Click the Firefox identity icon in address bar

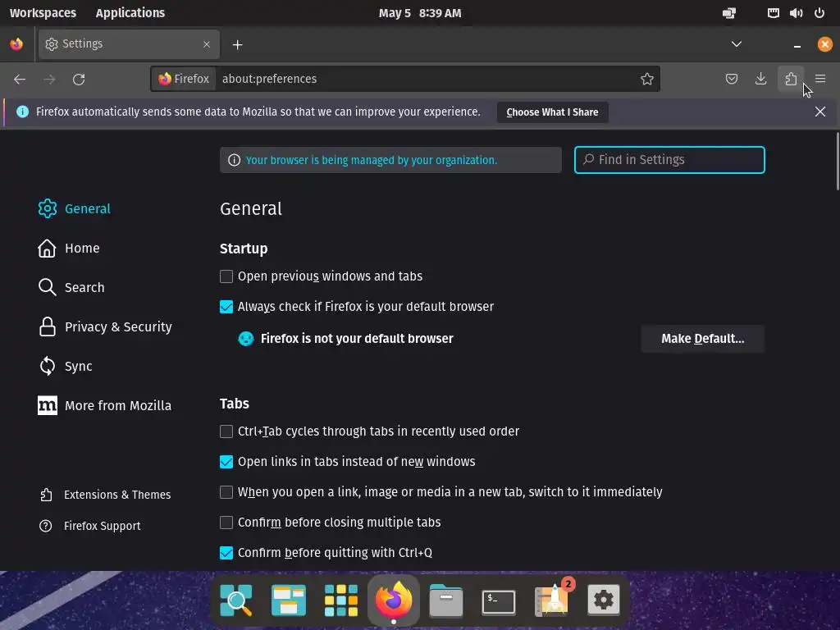coord(184,79)
